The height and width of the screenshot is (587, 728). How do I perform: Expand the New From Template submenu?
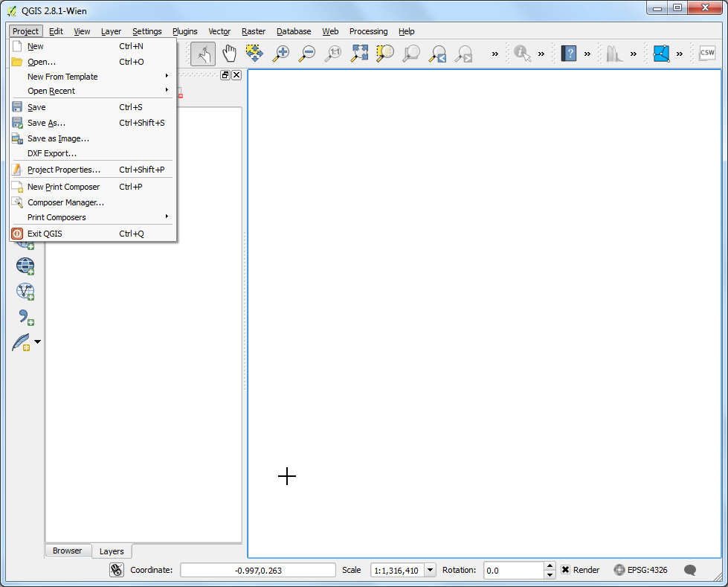[x=93, y=77]
